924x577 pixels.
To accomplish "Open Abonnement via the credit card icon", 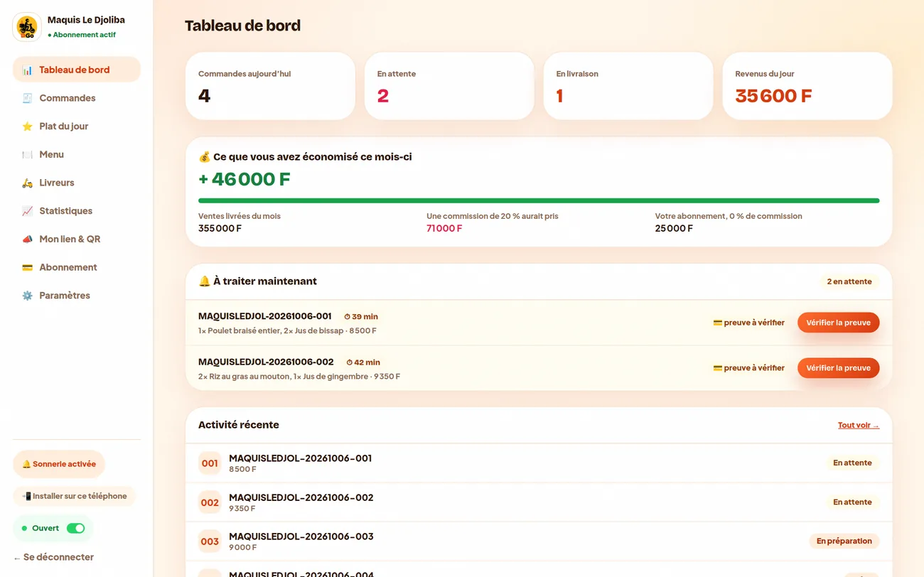I will 27,267.
